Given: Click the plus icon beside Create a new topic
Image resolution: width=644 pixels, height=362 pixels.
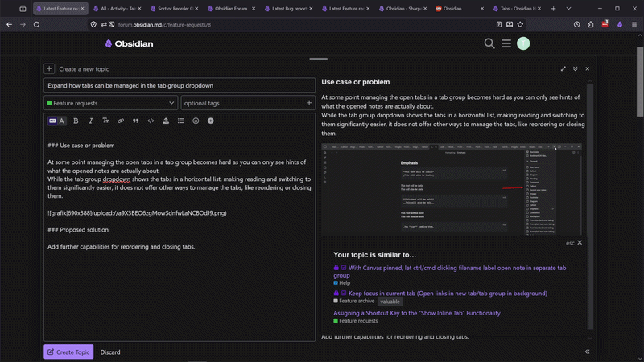Looking at the screenshot, I should (x=49, y=68).
